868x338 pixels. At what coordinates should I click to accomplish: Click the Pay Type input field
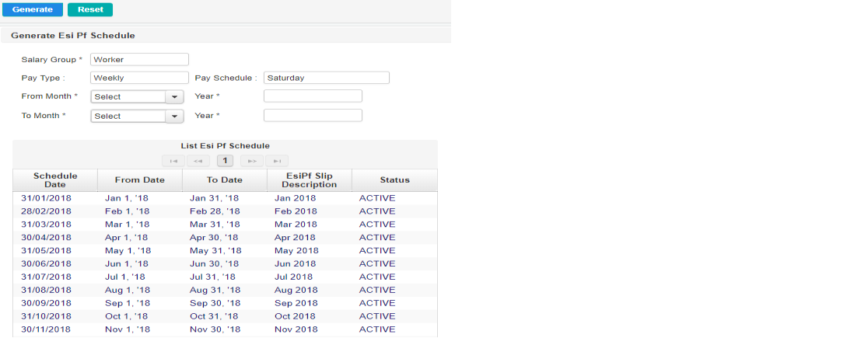139,78
